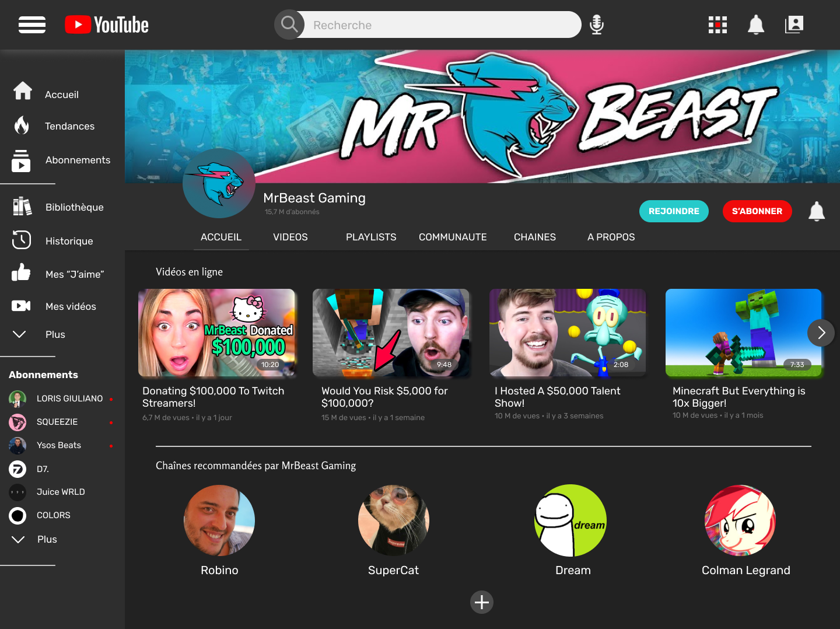Image resolution: width=840 pixels, height=629 pixels.
Task: Switch to the VIDEOS tab
Action: click(x=290, y=237)
